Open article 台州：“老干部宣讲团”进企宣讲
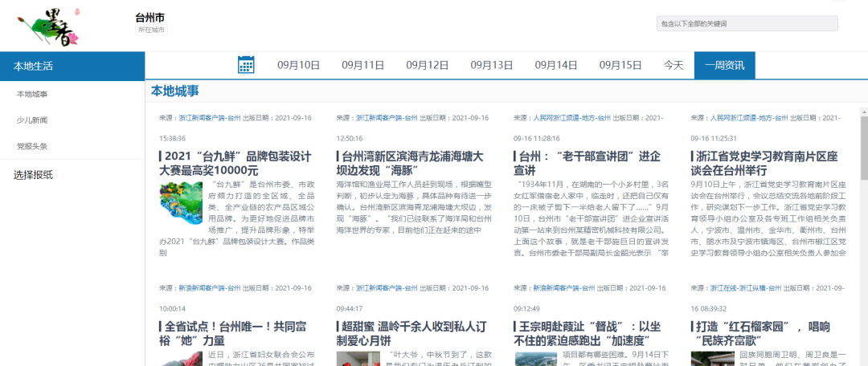 [x=588, y=163]
